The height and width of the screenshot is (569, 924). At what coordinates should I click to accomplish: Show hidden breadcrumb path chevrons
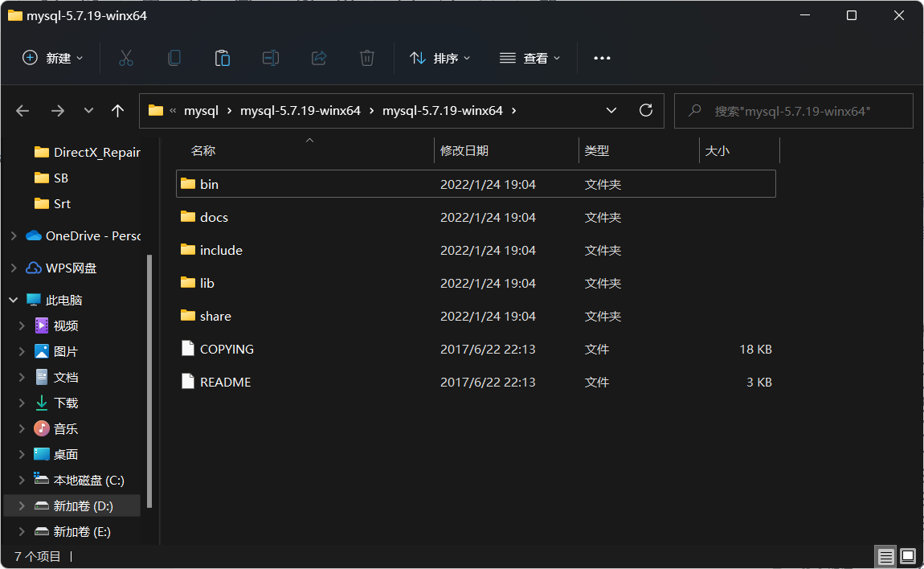173,111
